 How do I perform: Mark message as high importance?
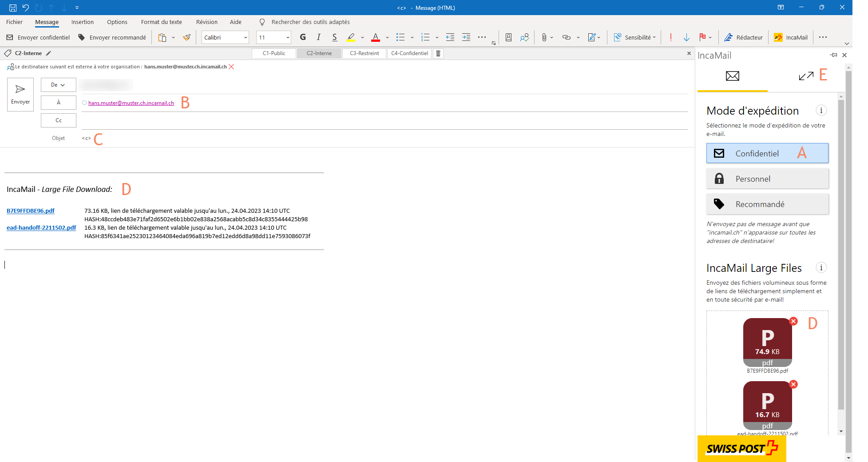click(x=670, y=38)
